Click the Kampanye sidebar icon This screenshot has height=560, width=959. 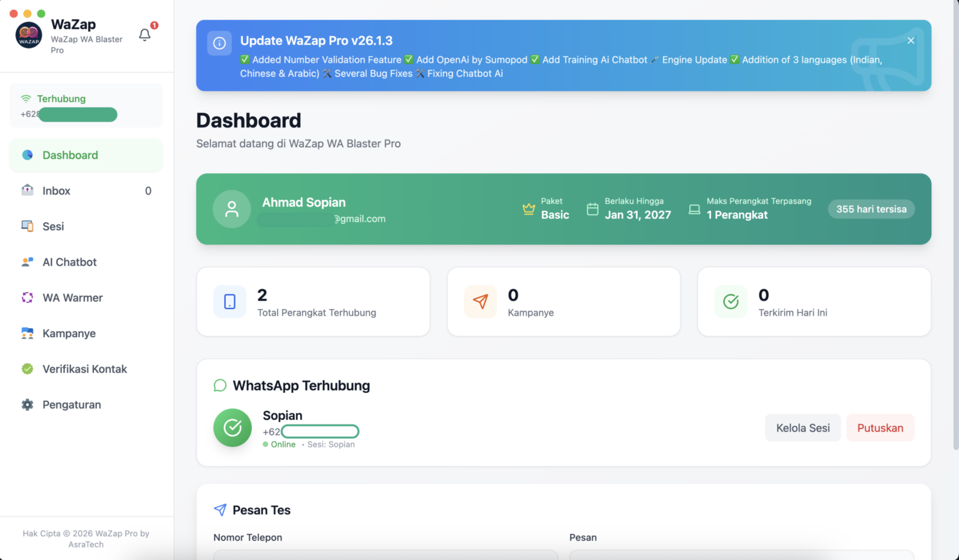(28, 334)
